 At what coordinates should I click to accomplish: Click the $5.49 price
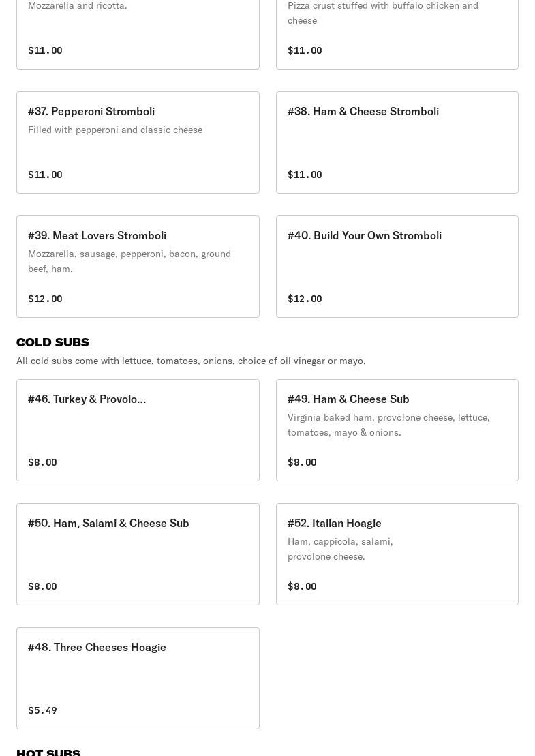click(x=42, y=710)
